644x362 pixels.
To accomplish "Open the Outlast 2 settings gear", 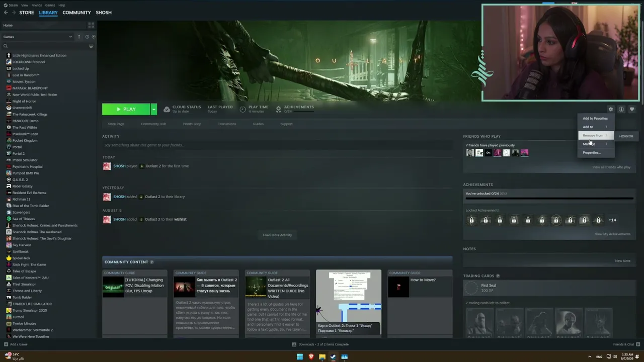I will (611, 110).
